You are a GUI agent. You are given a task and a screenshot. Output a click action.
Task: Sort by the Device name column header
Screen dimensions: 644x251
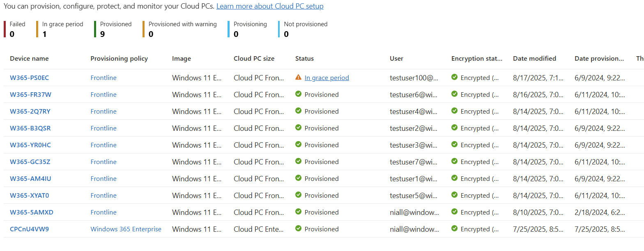(29, 59)
